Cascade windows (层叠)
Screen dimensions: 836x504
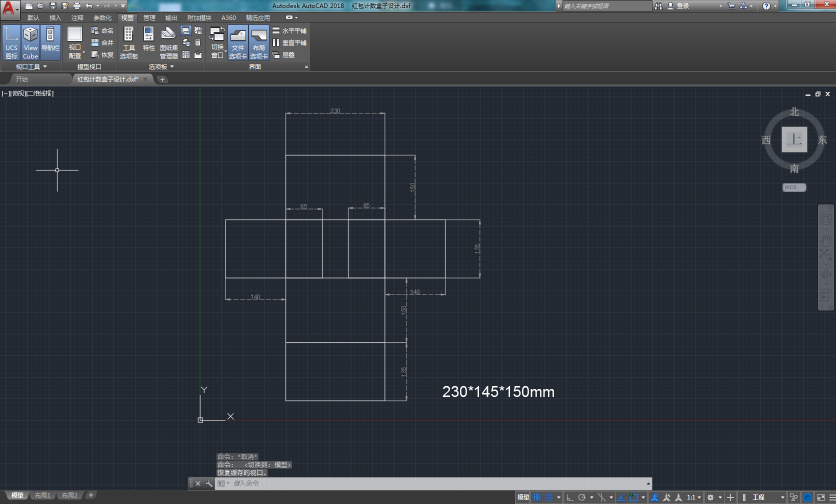pyautogui.click(x=283, y=54)
